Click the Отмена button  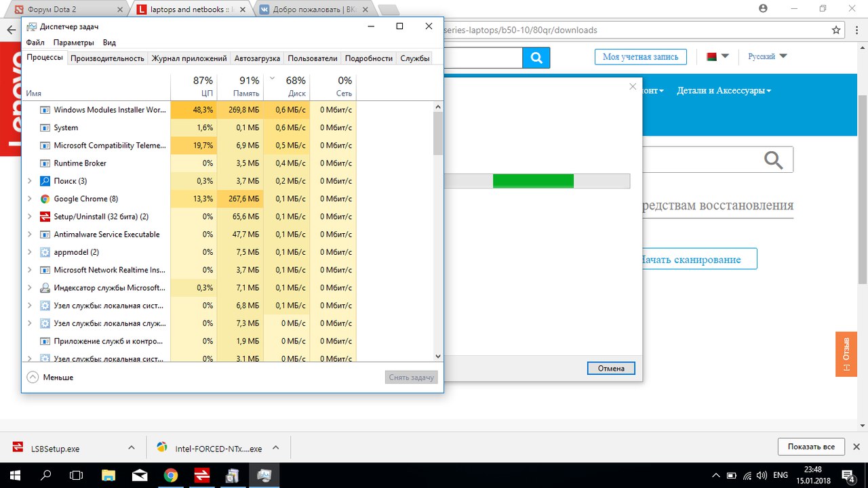(610, 368)
